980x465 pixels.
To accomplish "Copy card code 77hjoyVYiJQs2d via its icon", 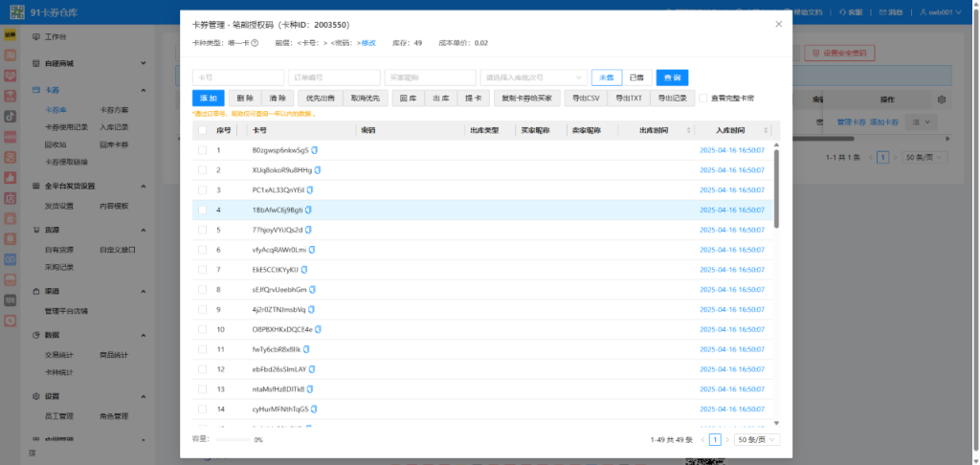I will click(x=308, y=230).
